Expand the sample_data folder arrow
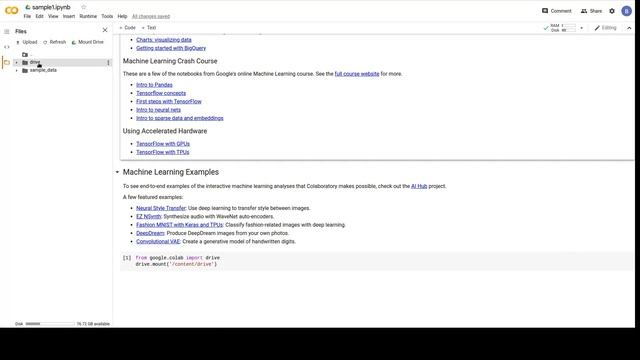The width and height of the screenshot is (640, 360). click(17, 70)
